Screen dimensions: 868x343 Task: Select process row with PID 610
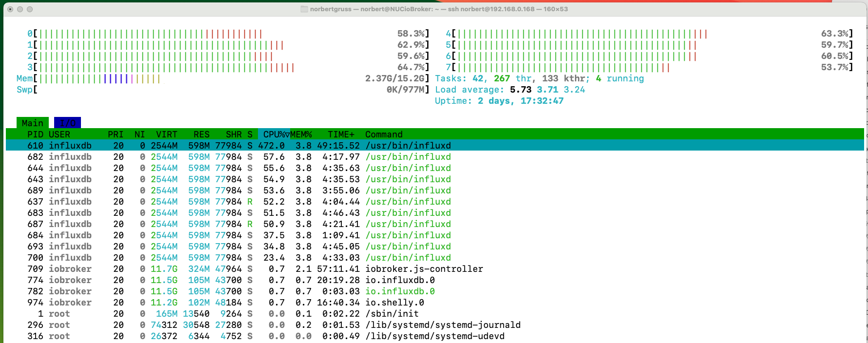pyautogui.click(x=434, y=146)
